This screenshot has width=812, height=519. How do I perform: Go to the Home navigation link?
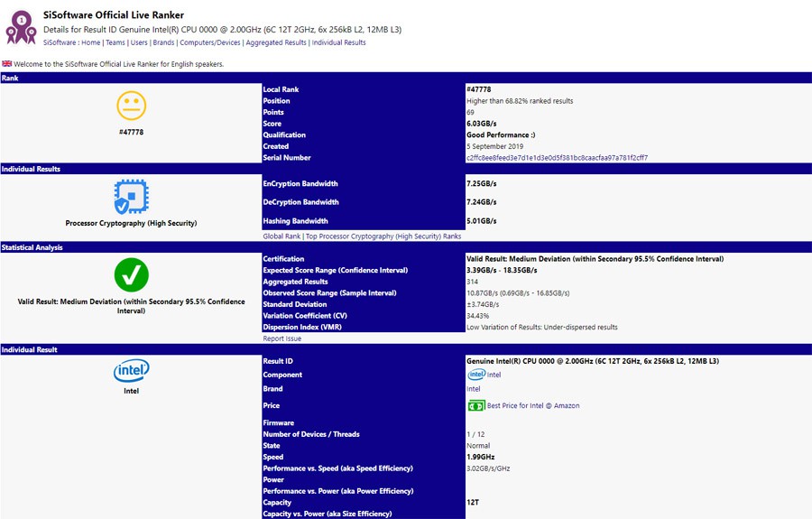tap(90, 42)
